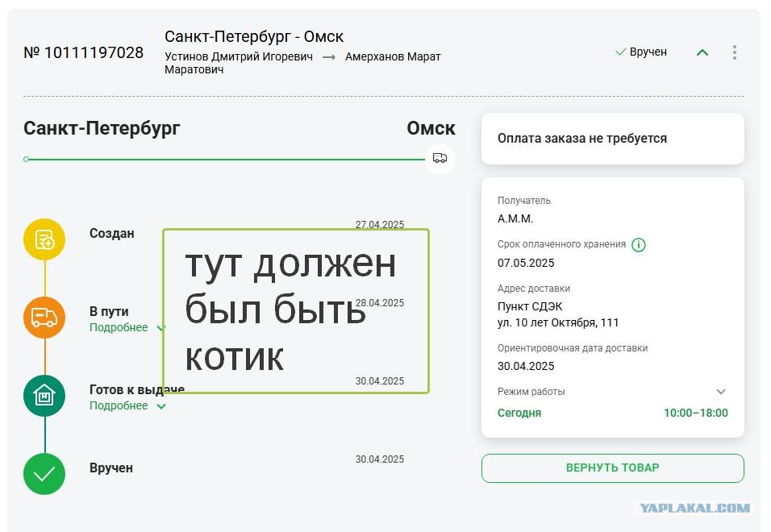Click the Готов к выдаче warehouse icon

point(44,396)
